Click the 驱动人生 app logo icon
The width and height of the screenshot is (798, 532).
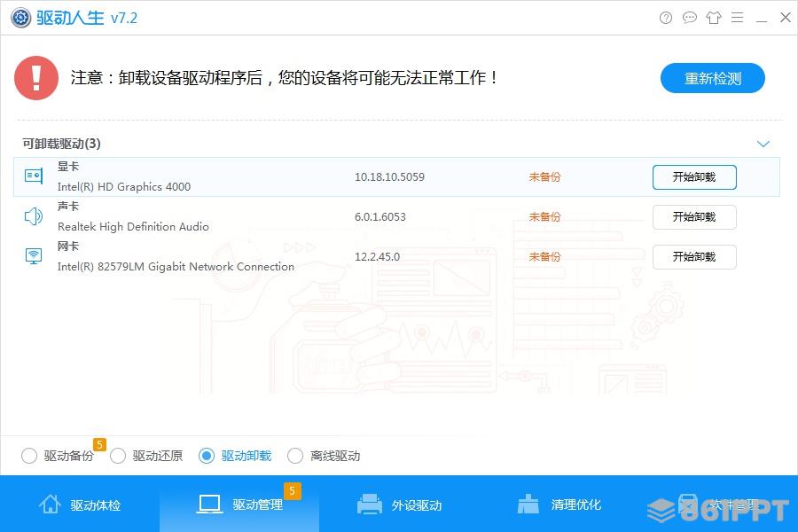[x=21, y=18]
